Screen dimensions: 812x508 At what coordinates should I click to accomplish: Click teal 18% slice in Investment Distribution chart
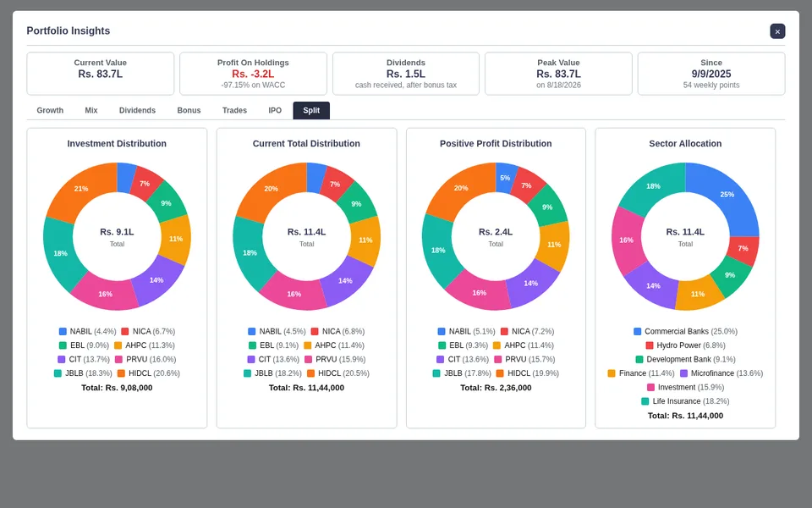click(60, 253)
